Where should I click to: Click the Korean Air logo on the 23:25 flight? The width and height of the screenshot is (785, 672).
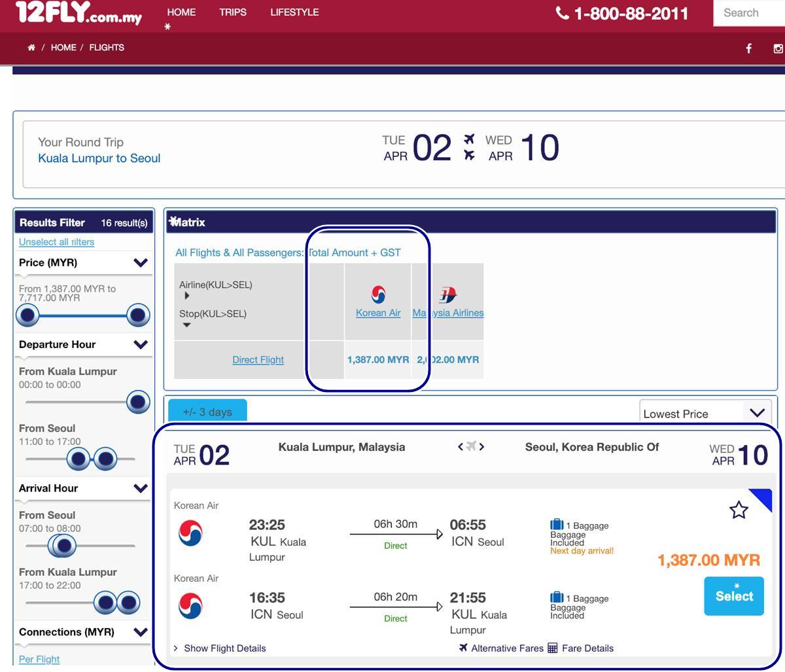point(190,533)
